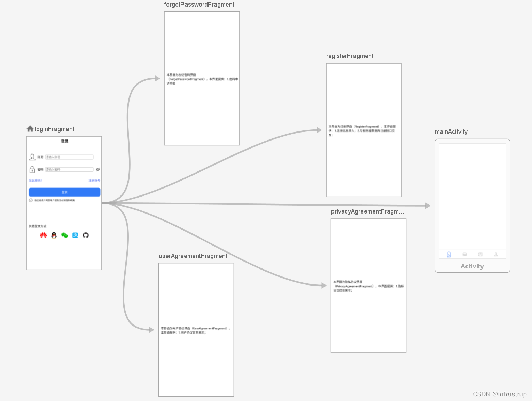This screenshot has height=401, width=532.
Task: Click the description text in userAgreementFragment
Action: [x=196, y=330]
